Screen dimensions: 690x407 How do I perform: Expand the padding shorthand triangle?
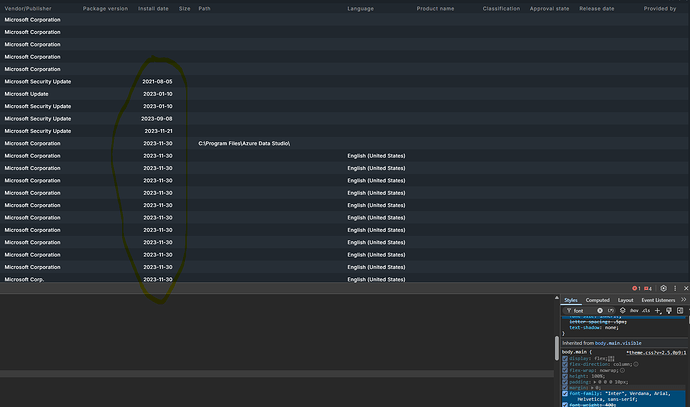coord(595,382)
